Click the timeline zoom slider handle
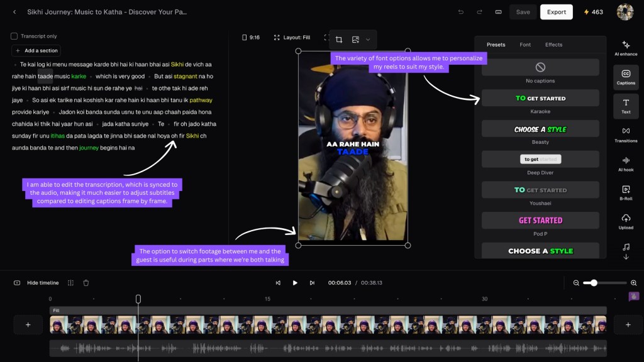This screenshot has width=644, height=362. coord(594,283)
